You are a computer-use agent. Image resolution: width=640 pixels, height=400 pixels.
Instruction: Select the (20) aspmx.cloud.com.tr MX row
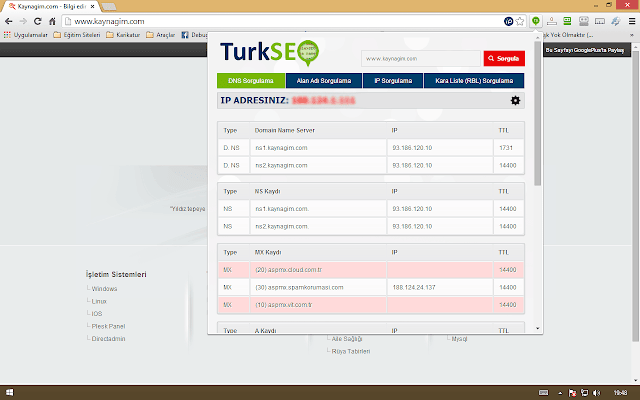tap(371, 270)
